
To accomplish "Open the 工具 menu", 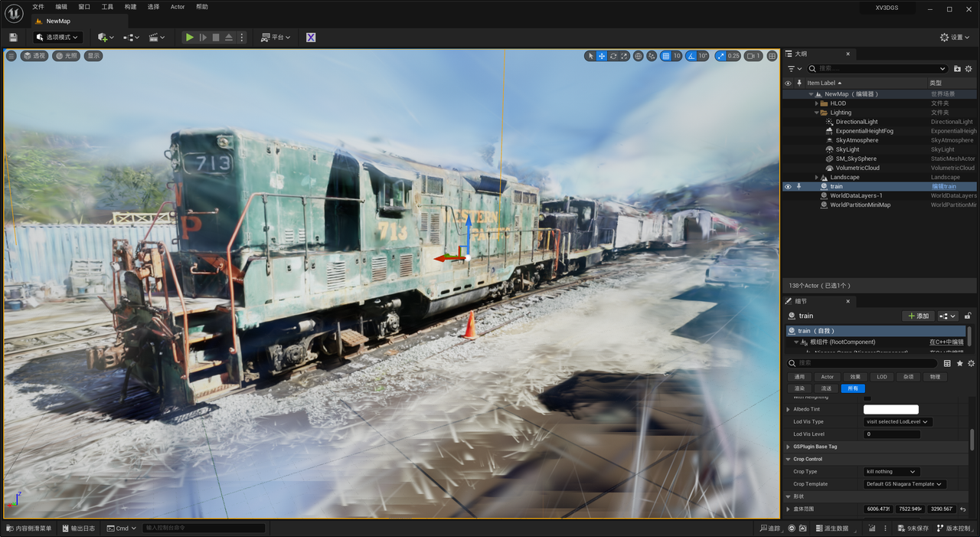I will [x=107, y=7].
